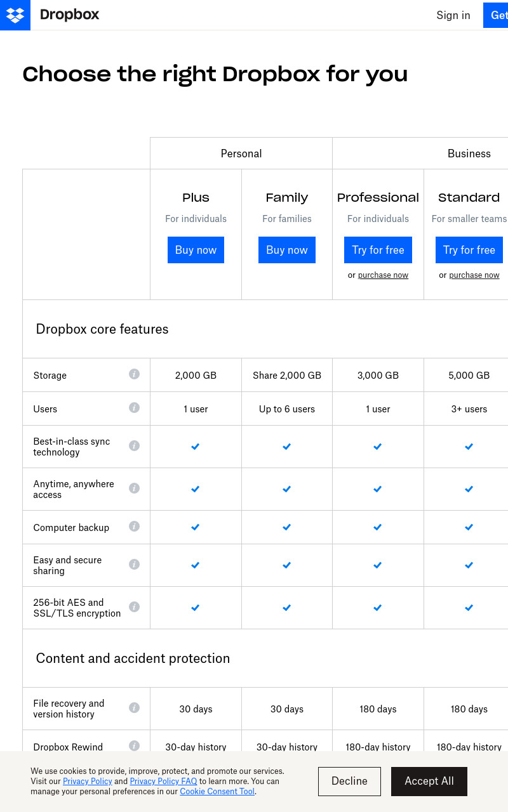Show info for 256-bit AES encryption
The width and height of the screenshot is (508, 812).
click(134, 606)
